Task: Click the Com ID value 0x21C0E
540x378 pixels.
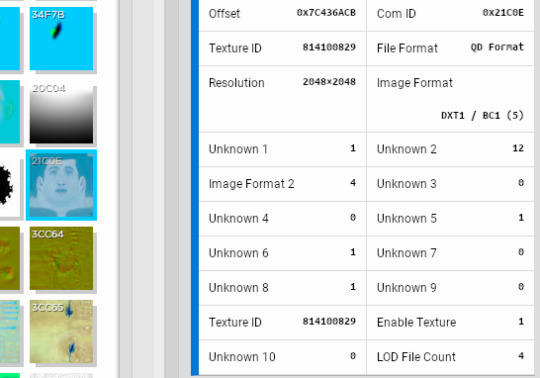Action: pyautogui.click(x=503, y=13)
